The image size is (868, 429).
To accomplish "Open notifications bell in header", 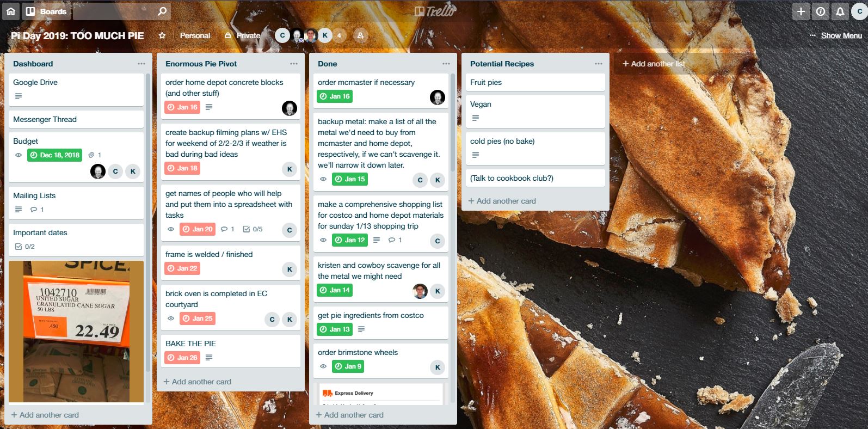I will (840, 11).
